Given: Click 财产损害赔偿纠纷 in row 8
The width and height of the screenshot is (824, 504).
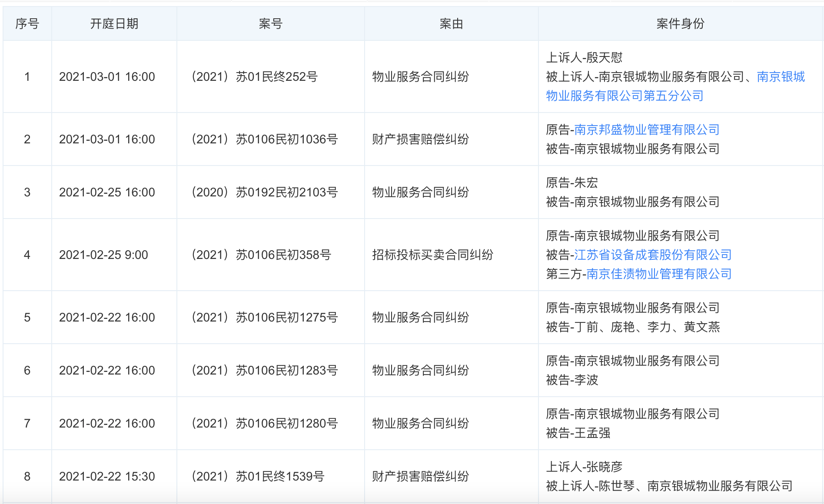Looking at the screenshot, I should click(x=420, y=476).
